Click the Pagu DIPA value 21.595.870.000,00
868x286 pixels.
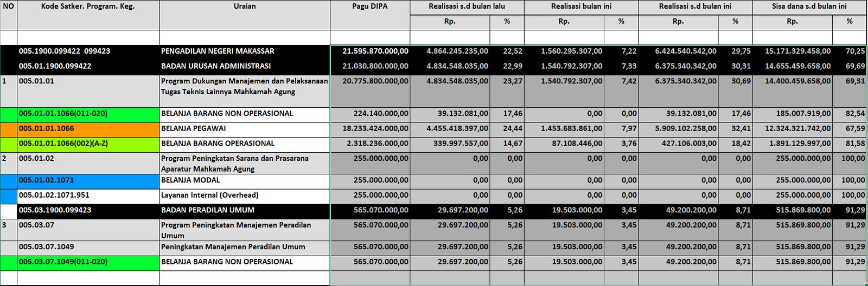pos(375,51)
